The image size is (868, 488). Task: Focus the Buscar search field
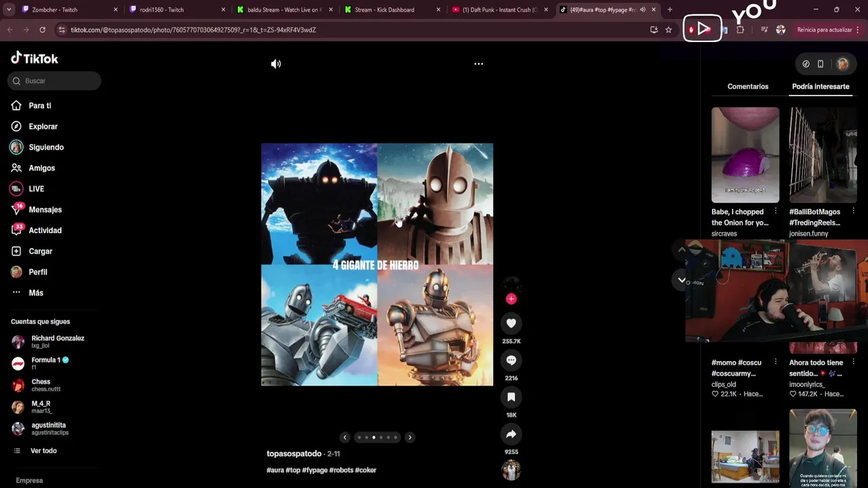[x=54, y=81]
